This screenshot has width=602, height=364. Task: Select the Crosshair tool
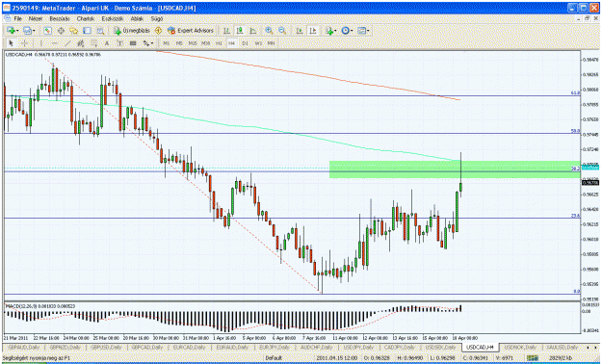24,43
